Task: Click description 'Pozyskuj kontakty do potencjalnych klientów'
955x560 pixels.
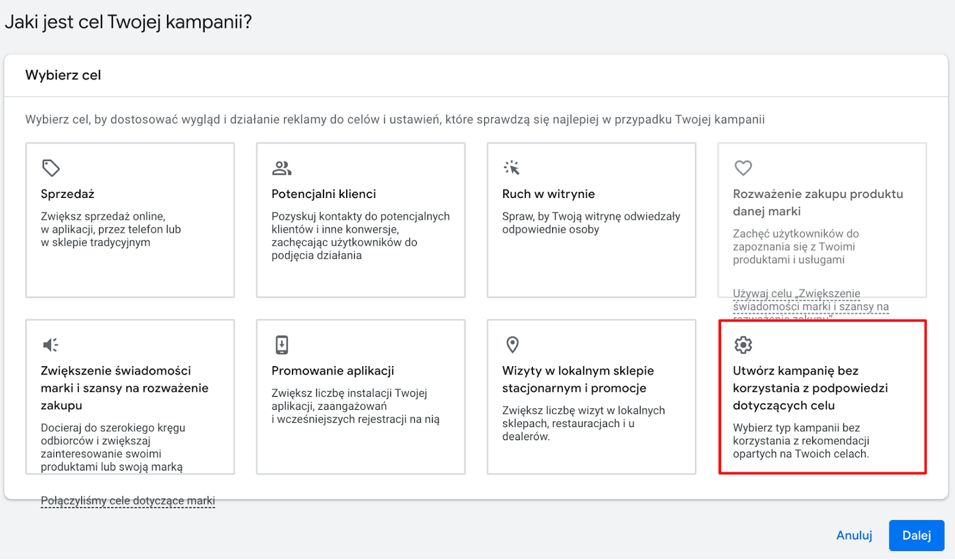Action: [361, 236]
